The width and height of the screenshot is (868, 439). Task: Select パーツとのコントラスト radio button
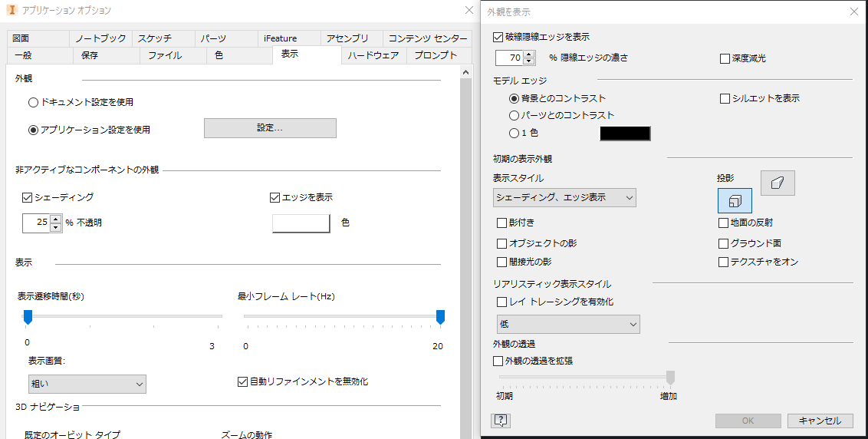coord(514,115)
